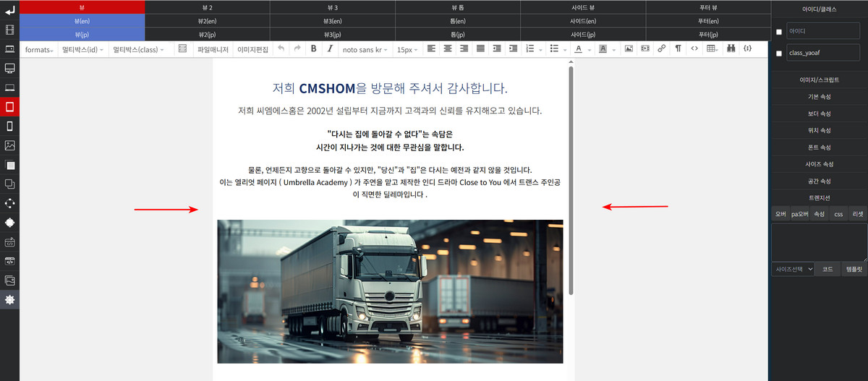
Task: Open the formats dropdown
Action: tap(38, 50)
